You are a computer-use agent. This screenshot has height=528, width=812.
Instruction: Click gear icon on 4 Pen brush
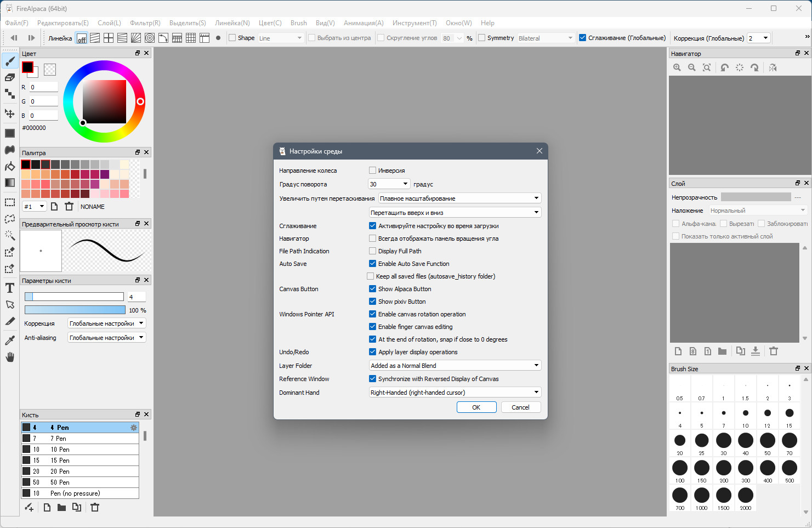click(133, 428)
